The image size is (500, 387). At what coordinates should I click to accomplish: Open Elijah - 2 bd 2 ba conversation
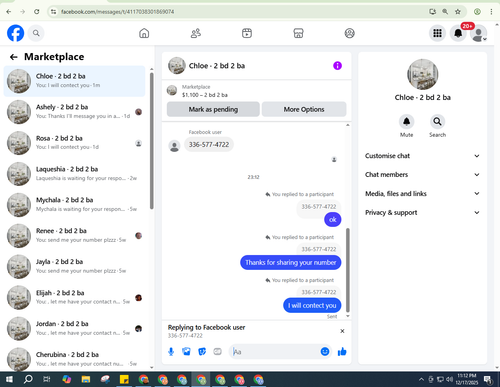74,298
